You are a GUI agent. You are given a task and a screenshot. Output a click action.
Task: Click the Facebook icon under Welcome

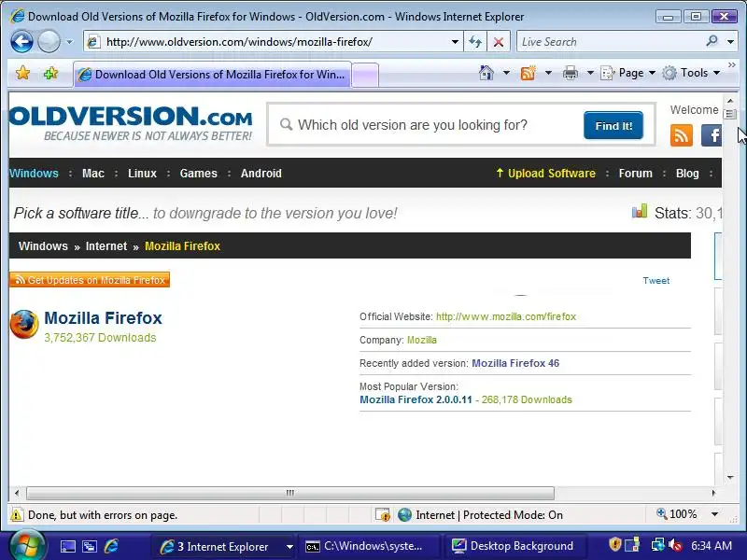712,135
